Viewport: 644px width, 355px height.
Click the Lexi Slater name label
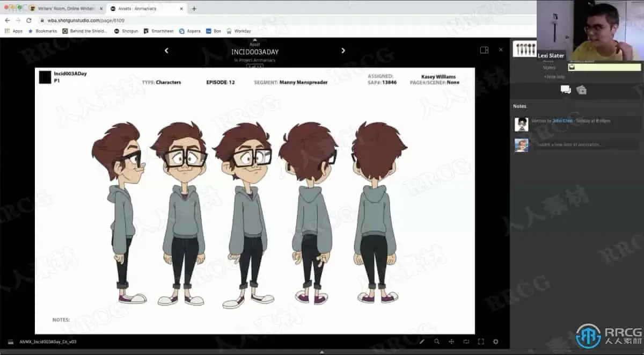click(x=551, y=56)
